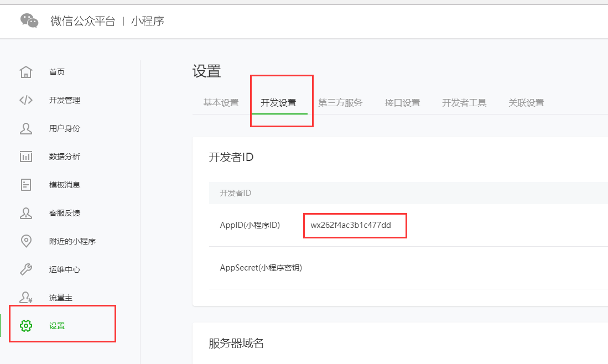Screen dimensions: 608x364
Task: Click the 微信公众平台 header title
Action: pos(82,21)
